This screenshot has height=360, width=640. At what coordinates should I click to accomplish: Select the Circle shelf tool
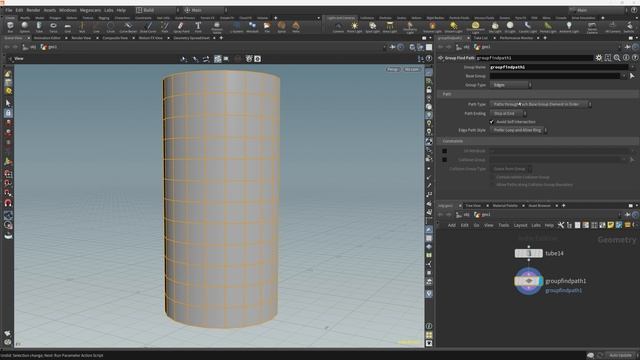pyautogui.click(x=110, y=27)
